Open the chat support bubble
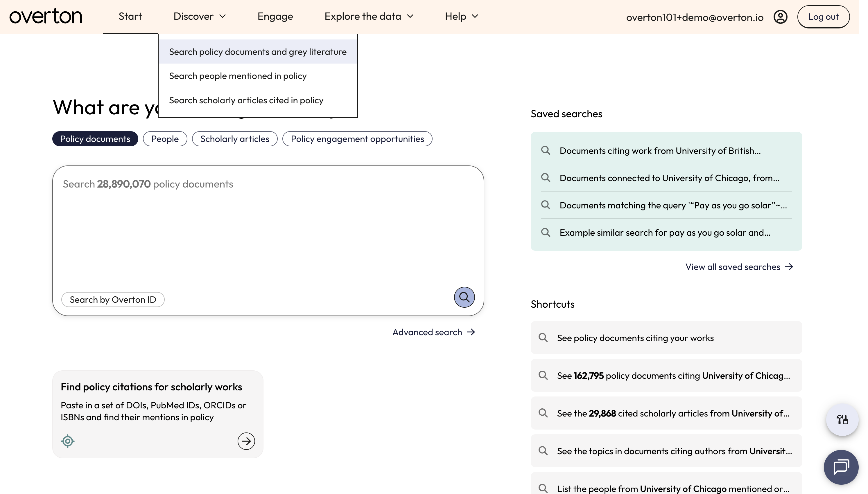The image size is (868, 494). [x=841, y=467]
